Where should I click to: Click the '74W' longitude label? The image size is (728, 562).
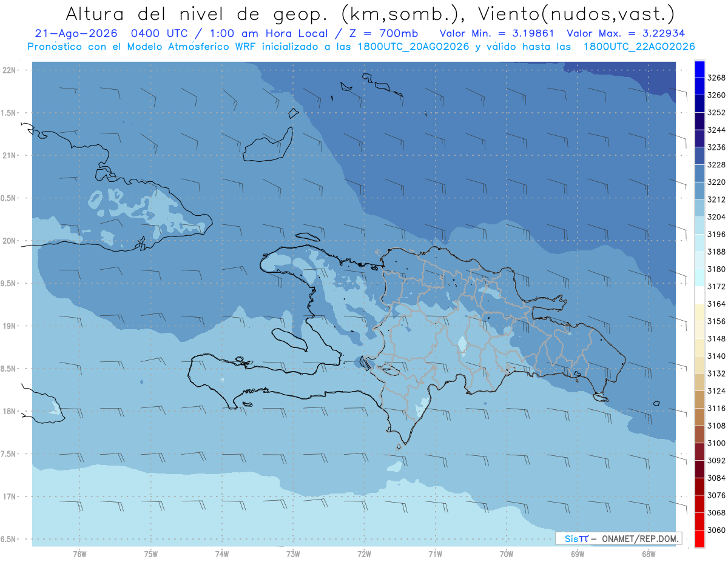tap(221, 554)
